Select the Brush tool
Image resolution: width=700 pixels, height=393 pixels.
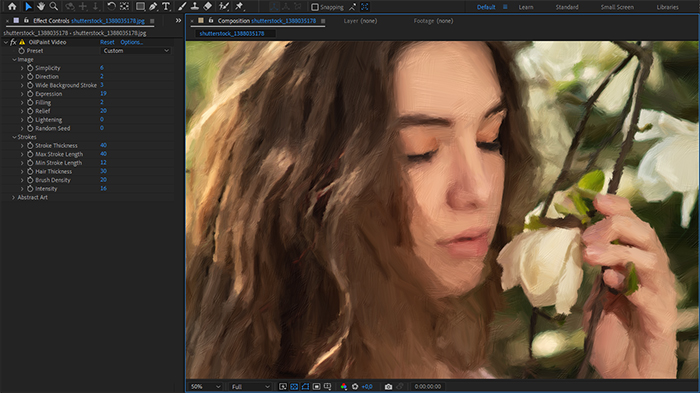[x=182, y=6]
